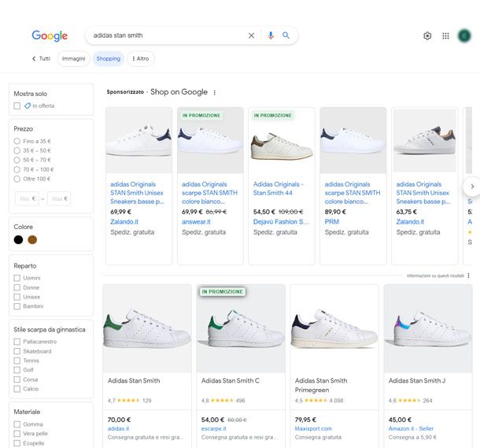Select the Oltre 100 € price option
The width and height of the screenshot is (480, 448).
click(x=17, y=179)
